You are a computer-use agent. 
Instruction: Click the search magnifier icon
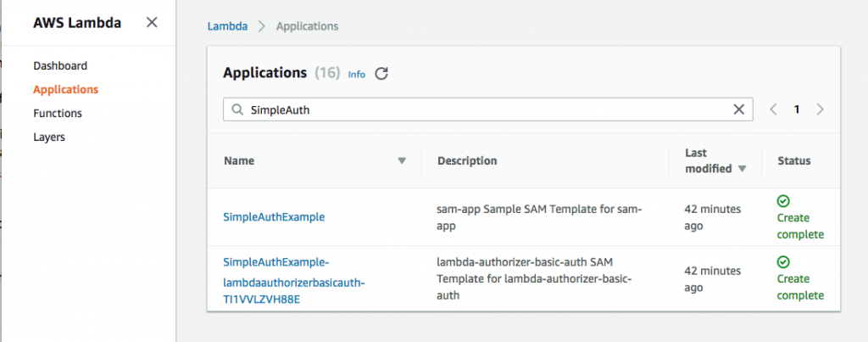tap(236, 109)
